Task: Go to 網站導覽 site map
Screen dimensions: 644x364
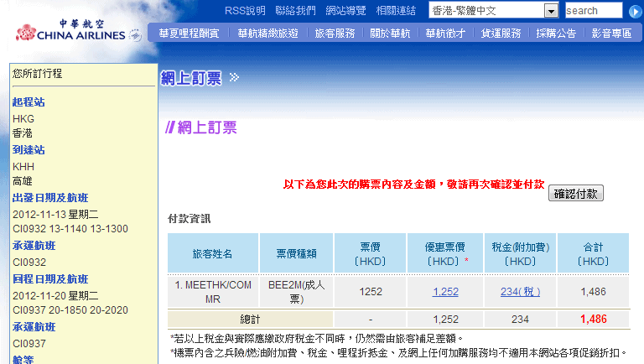Action: point(345,11)
